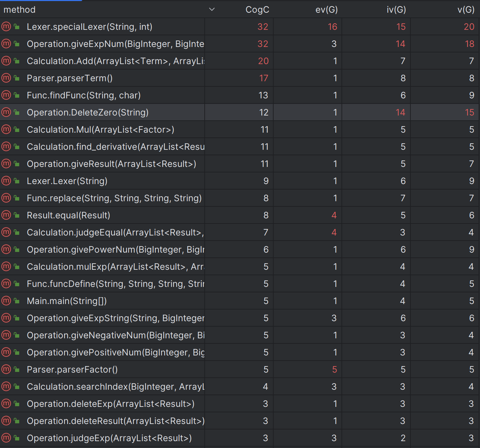The image size is (480, 448).
Task: Click v(G) value 15 for Operation.DeleteZero
Action: tap(470, 112)
